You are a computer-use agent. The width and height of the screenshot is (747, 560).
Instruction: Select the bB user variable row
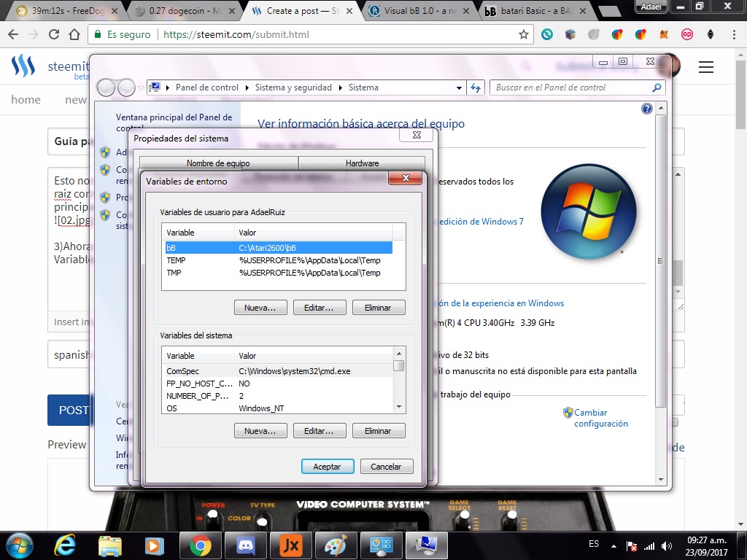pos(278,248)
